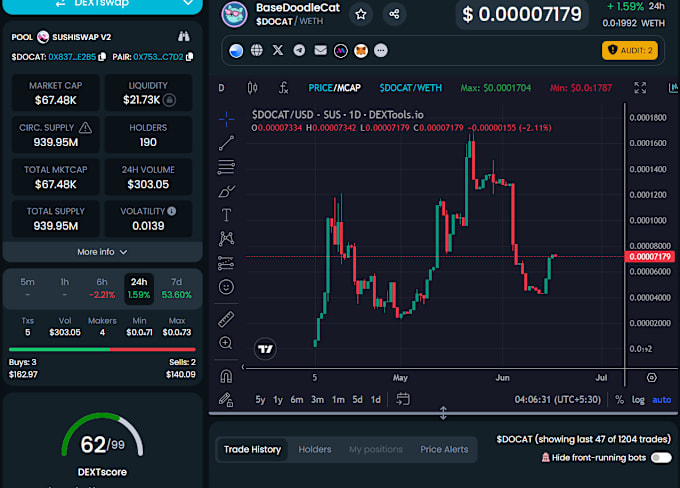
Task: Click the circ. supply warning icon
Action: (x=85, y=128)
